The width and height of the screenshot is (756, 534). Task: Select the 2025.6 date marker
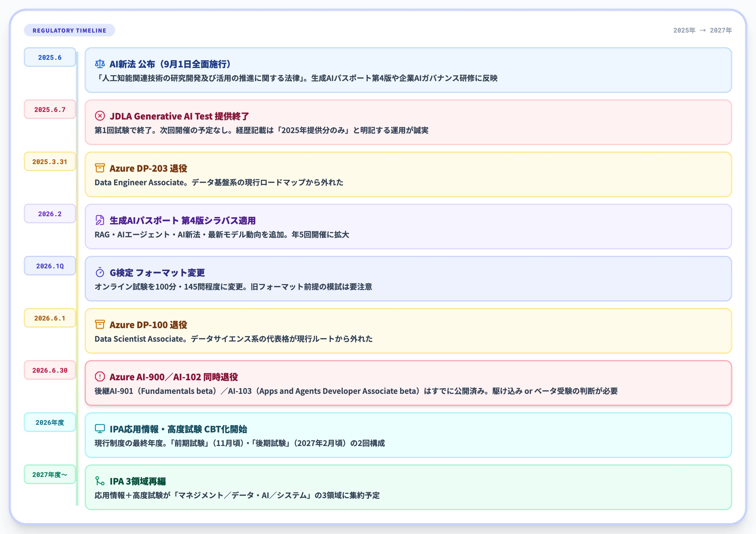[50, 57]
